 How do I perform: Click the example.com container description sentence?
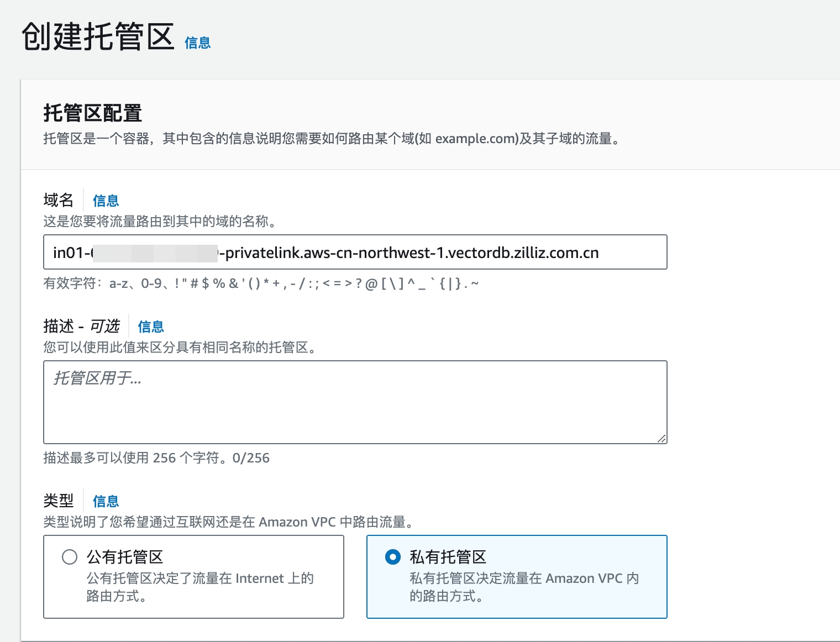pos(332,139)
